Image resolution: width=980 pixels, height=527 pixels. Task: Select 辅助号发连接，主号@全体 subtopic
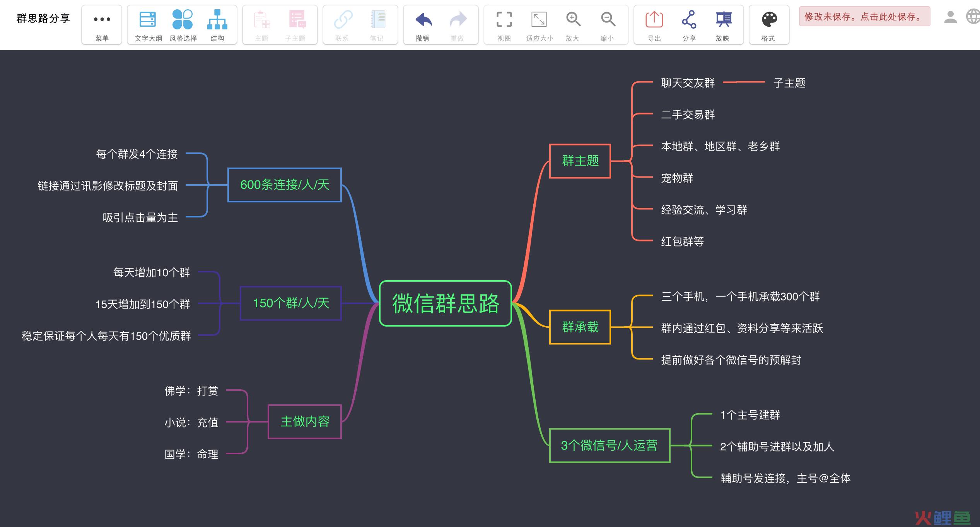(785, 479)
